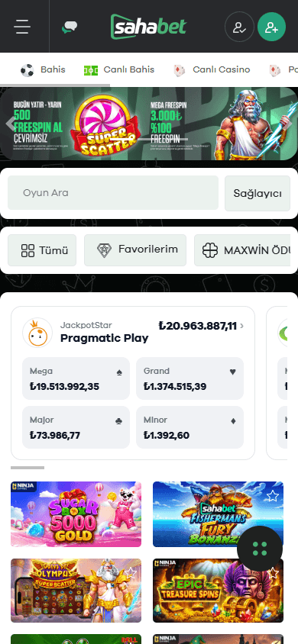The image size is (298, 644).
Task: Favorite Gates of Olympus with star
Action: tap(130, 572)
